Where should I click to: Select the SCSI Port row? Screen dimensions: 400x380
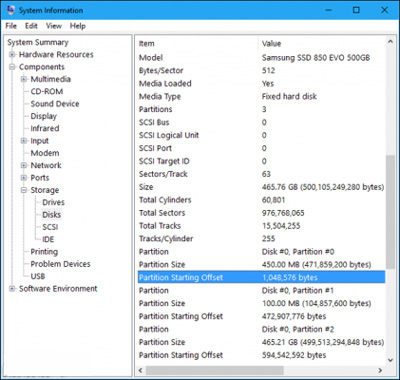pyautogui.click(x=261, y=148)
